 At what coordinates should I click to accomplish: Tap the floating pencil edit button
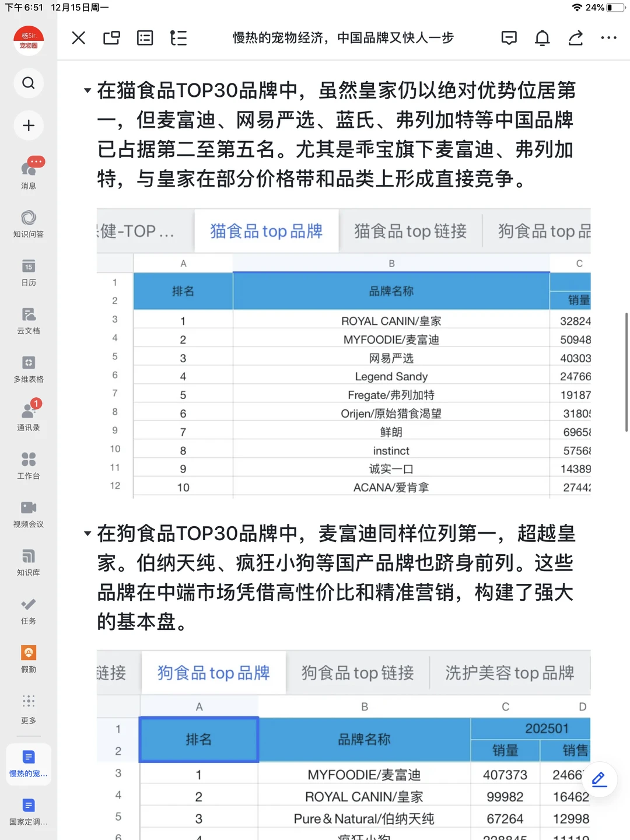tap(598, 779)
